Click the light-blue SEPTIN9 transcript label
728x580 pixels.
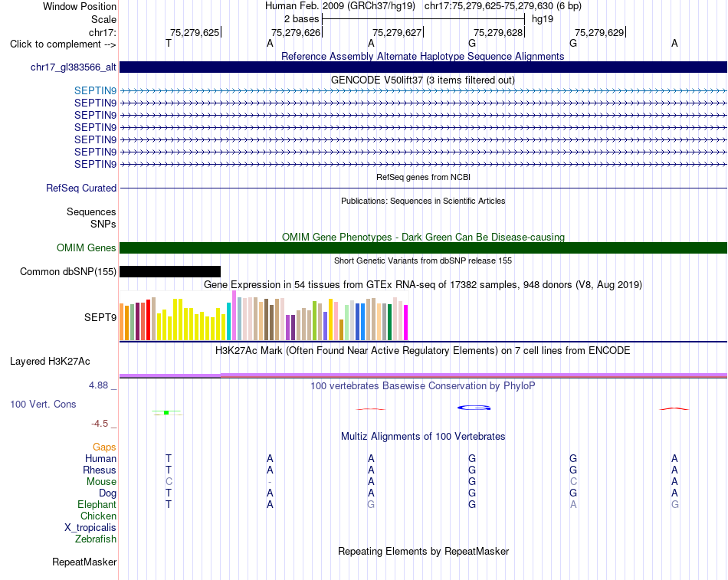(x=95, y=90)
